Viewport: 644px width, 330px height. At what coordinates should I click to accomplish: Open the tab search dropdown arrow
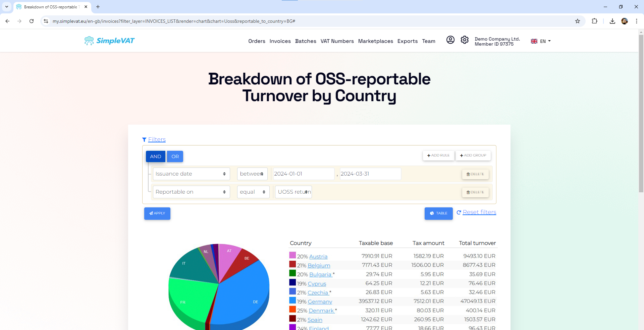point(7,7)
